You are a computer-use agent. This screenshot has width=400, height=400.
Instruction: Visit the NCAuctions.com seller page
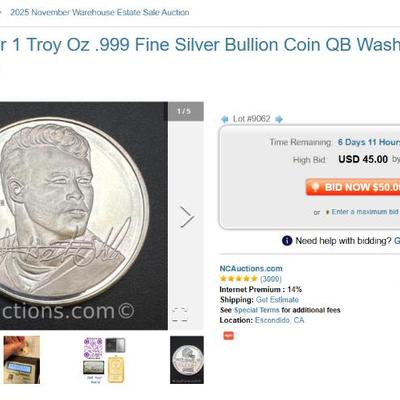[251, 268]
